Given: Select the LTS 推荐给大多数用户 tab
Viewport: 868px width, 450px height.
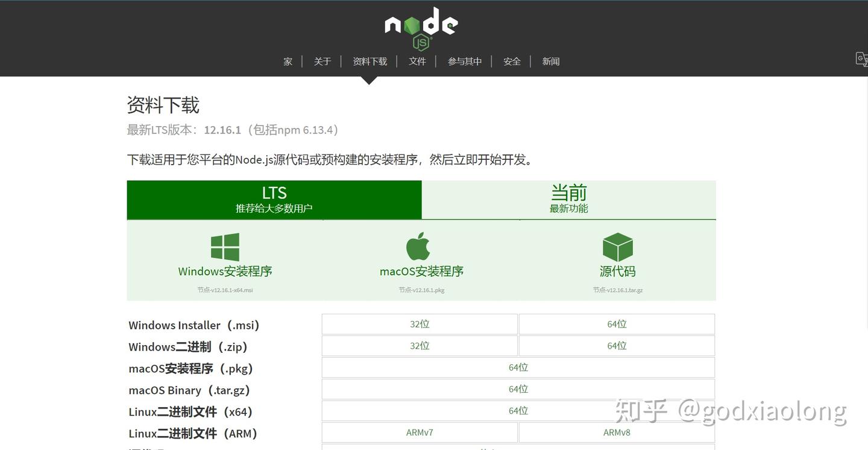Looking at the screenshot, I should click(x=274, y=200).
